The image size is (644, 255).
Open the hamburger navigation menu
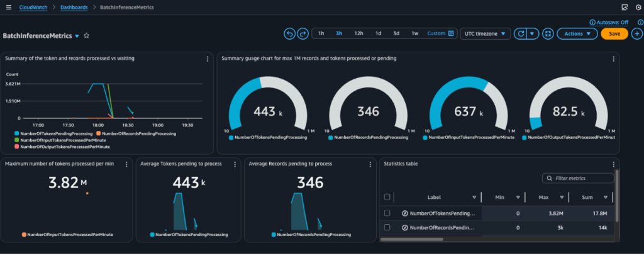pos(8,7)
